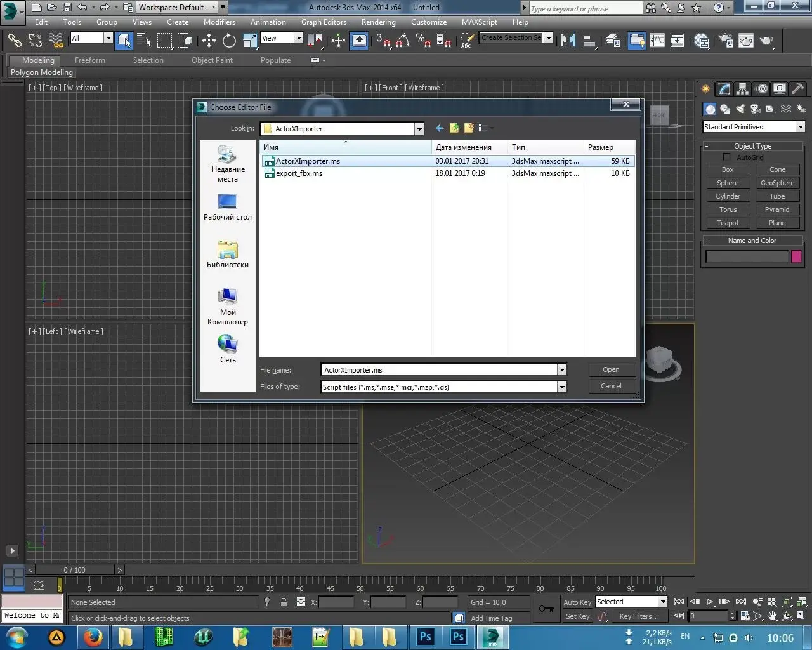Collapse the Name and Color rollout
Image resolution: width=812 pixels, height=650 pixels.
[x=753, y=241]
